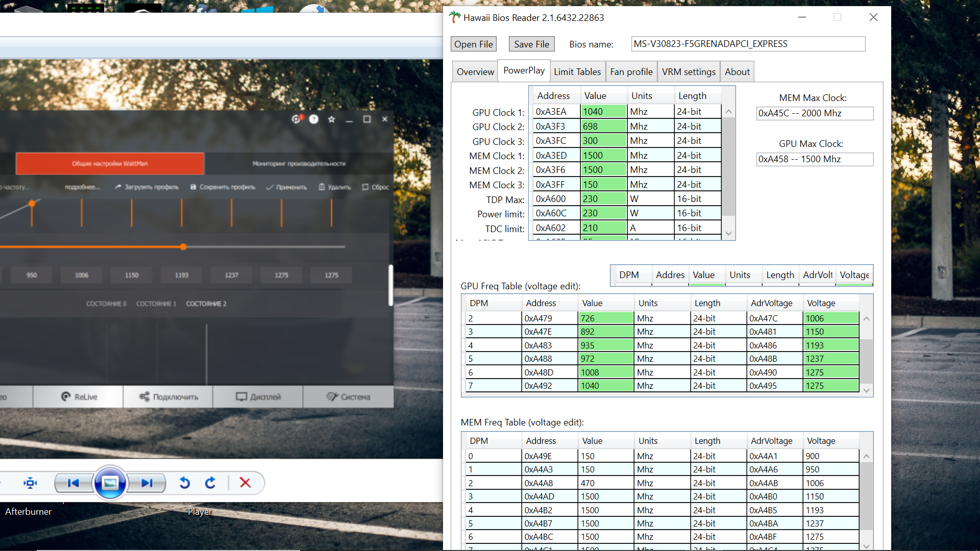Select GPU Clock 1 value cell 1040
Image resolution: width=980 pixels, height=551 pixels.
pos(603,112)
